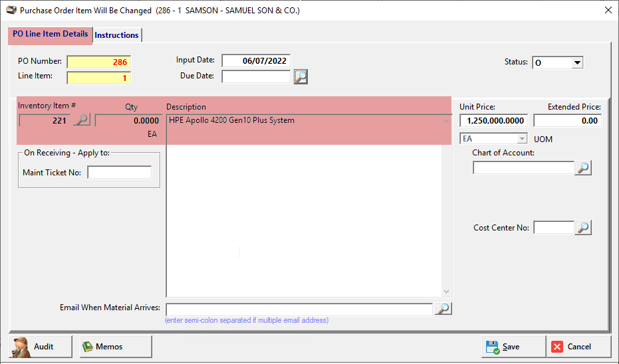Open the Status dropdown
Screen dimensions: 619x364
pos(577,62)
